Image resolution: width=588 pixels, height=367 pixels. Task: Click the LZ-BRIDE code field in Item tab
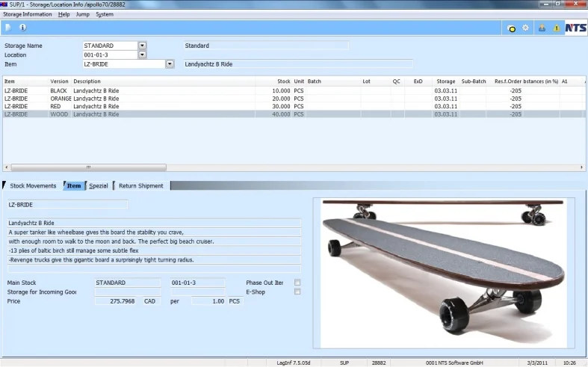click(67, 205)
